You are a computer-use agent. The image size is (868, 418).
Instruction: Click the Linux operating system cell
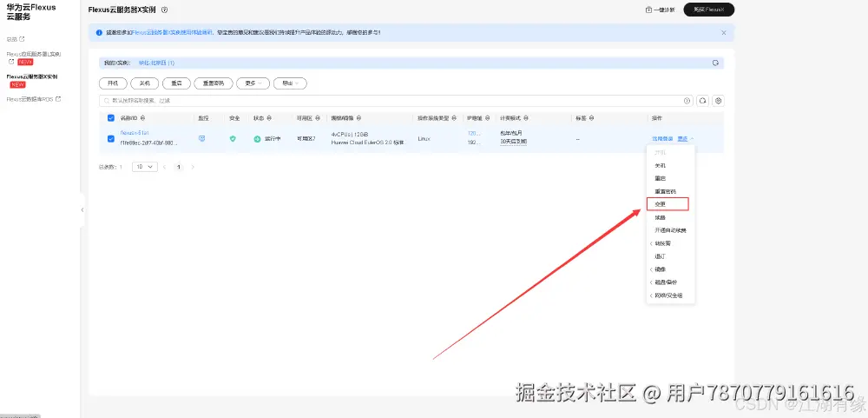click(x=424, y=138)
